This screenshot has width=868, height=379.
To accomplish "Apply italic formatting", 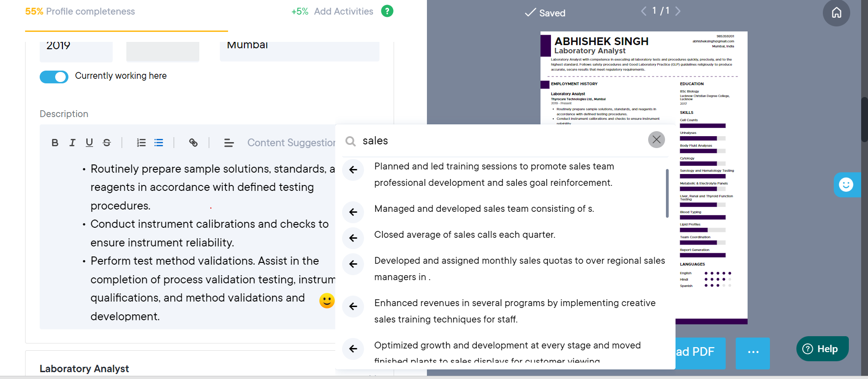I will tap(72, 143).
